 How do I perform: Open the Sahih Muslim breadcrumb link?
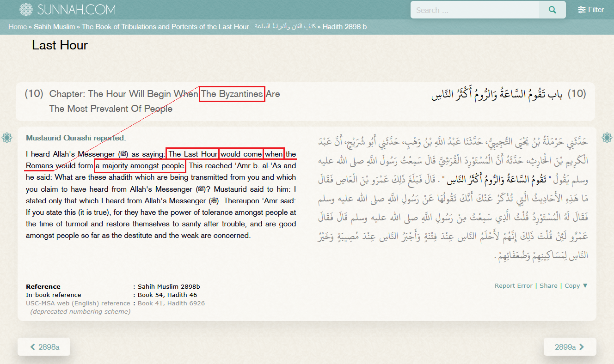(x=55, y=27)
